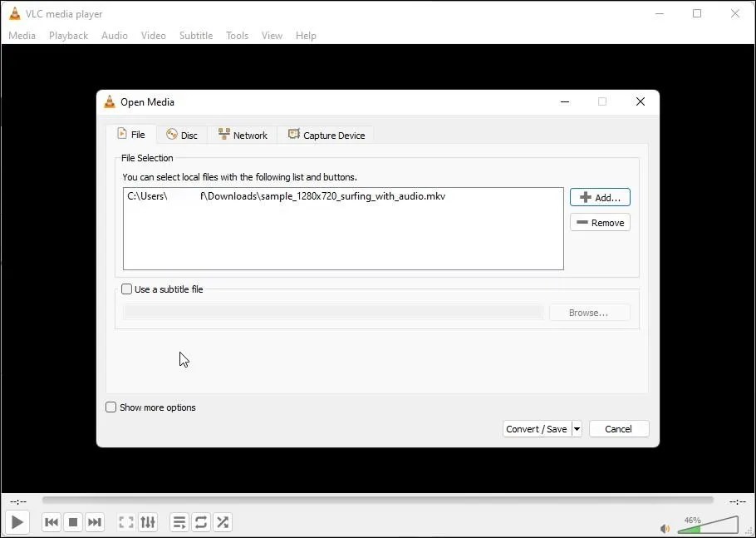This screenshot has height=538, width=756.
Task: Mute audio via the speaker icon
Action: (664, 528)
